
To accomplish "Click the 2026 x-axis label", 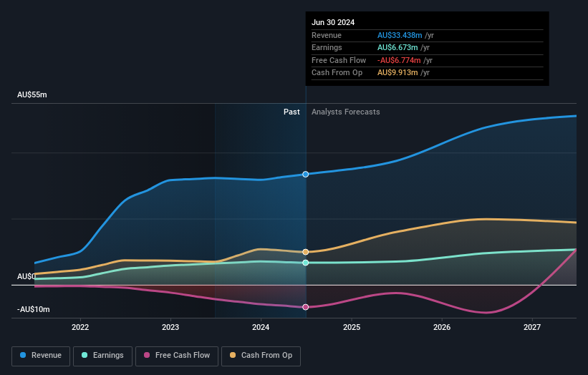I will pyautogui.click(x=442, y=328).
